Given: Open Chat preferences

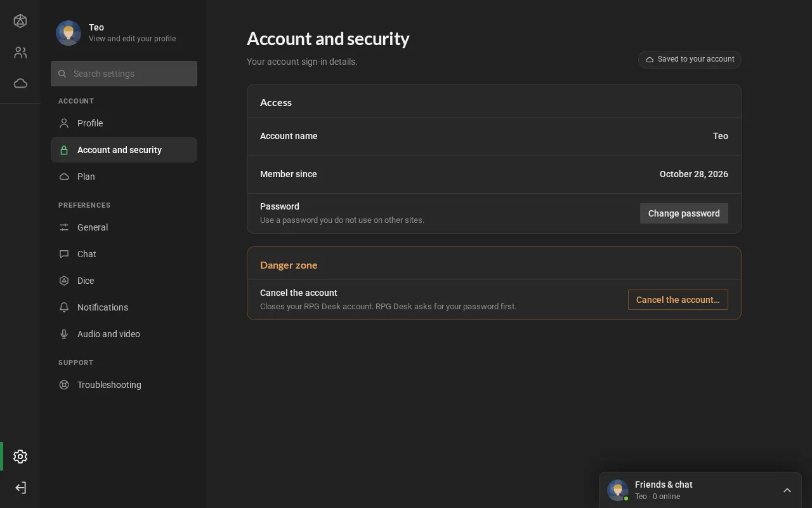Looking at the screenshot, I should 124,254.
